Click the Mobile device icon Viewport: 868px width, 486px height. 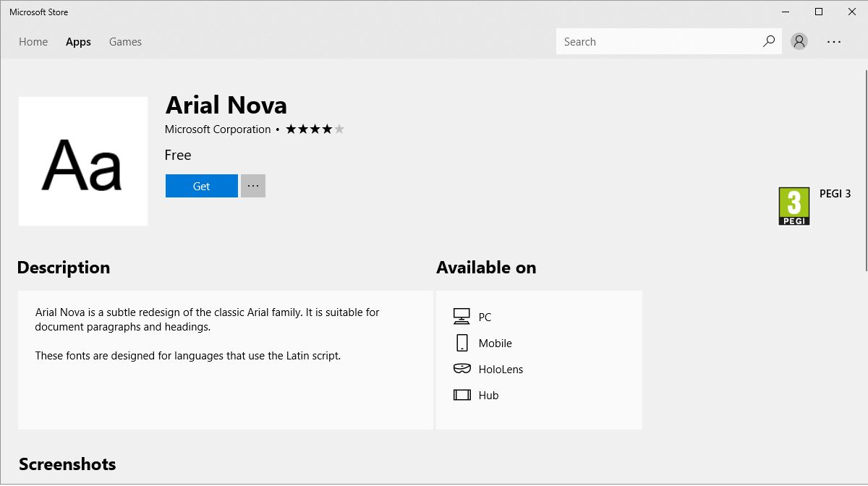461,343
